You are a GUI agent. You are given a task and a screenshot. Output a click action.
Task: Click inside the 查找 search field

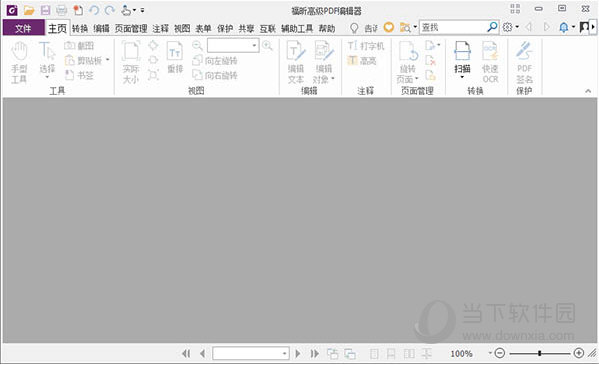[453, 27]
